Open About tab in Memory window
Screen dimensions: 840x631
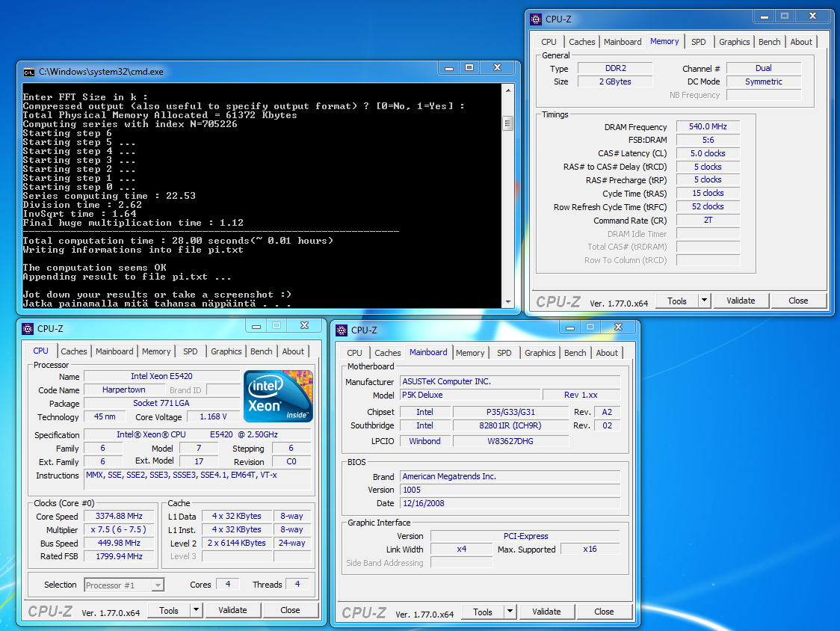pyautogui.click(x=801, y=42)
